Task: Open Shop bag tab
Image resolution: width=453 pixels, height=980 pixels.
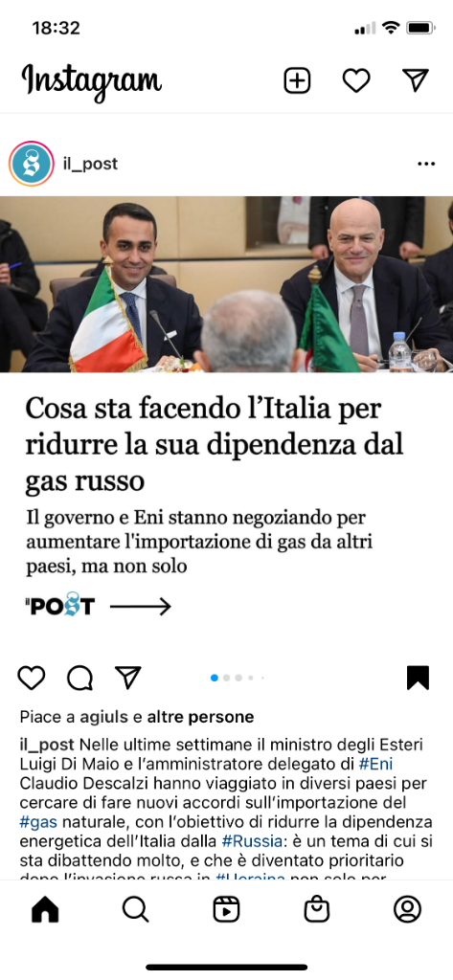Action: point(317,909)
